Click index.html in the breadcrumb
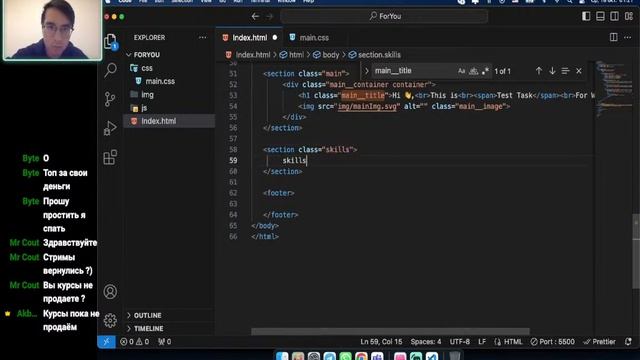This screenshot has height=360, width=640. [253, 55]
